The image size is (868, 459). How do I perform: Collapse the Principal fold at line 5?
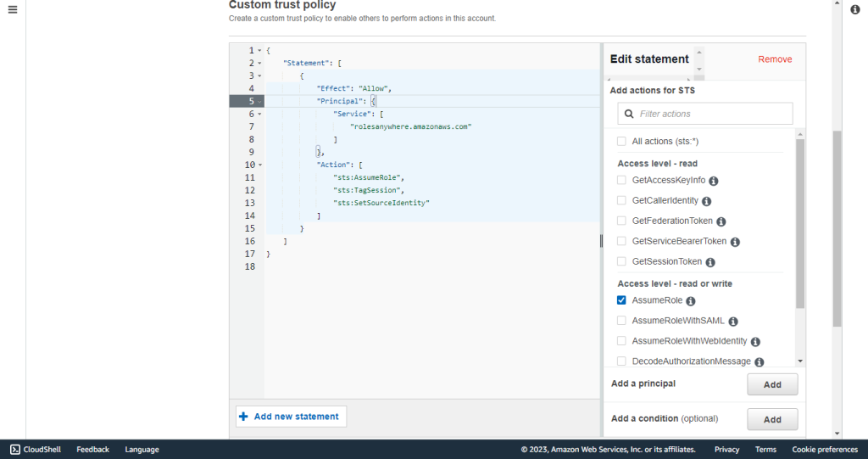click(x=259, y=102)
